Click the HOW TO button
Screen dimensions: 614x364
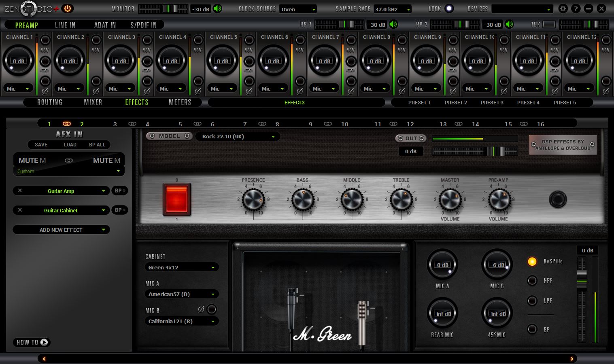tap(32, 342)
